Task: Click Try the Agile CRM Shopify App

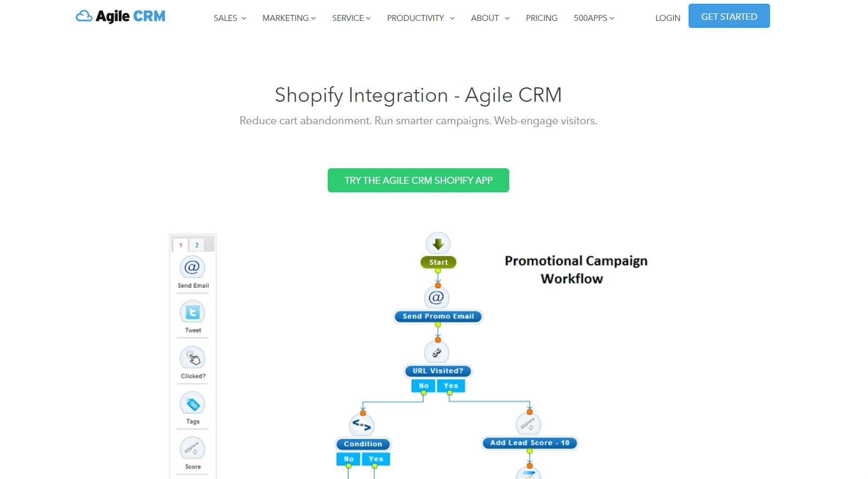Action: pos(418,181)
